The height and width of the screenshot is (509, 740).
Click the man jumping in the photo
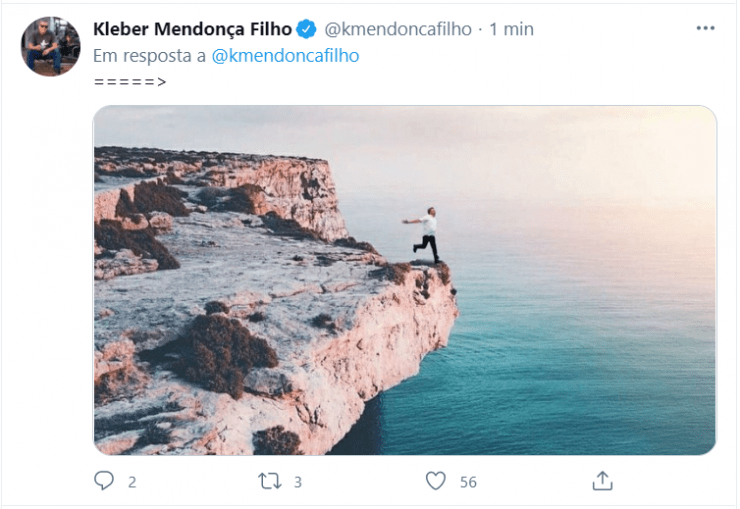(426, 235)
